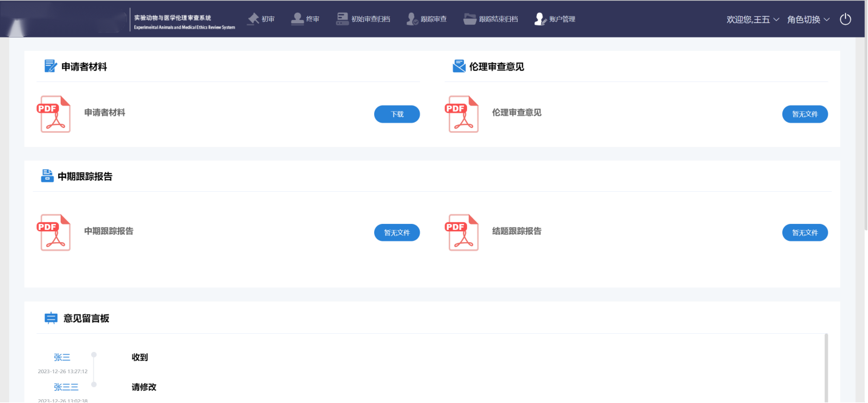Click the 伦理审查意见 PDF file icon
This screenshot has width=868, height=403.
point(463,113)
